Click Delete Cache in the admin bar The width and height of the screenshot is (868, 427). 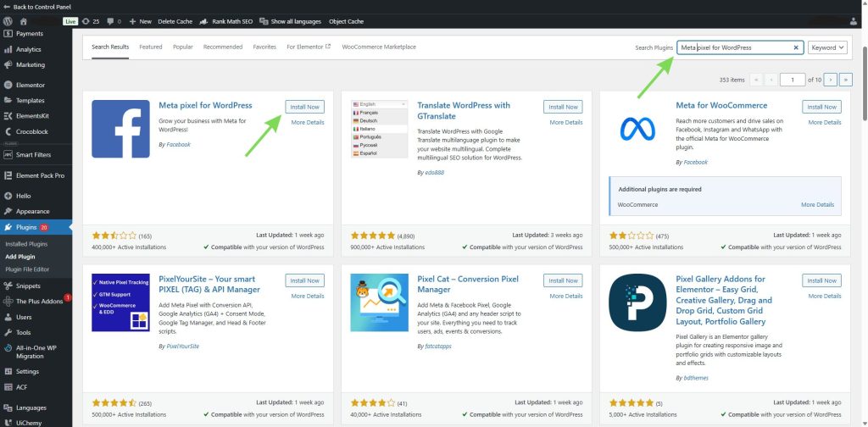175,21
